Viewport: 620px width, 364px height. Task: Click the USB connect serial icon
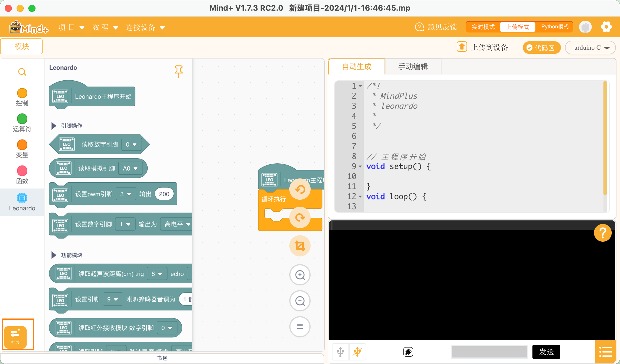(x=340, y=352)
